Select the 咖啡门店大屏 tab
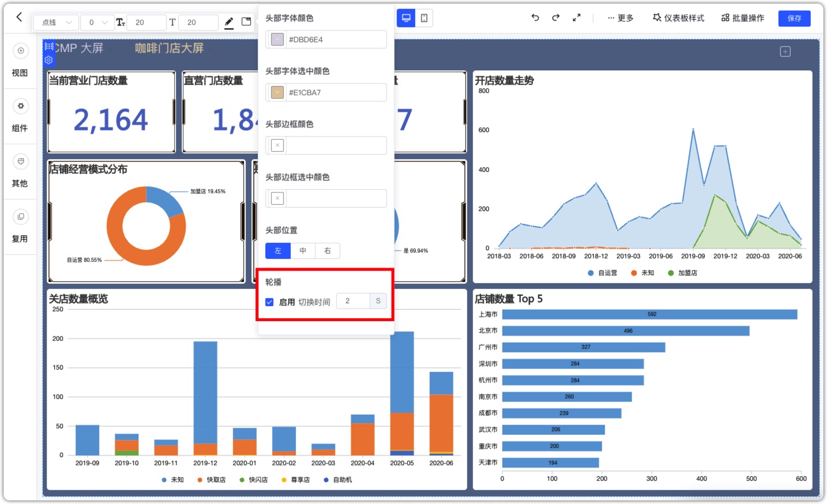Image resolution: width=827 pixels, height=504 pixels. (x=169, y=48)
